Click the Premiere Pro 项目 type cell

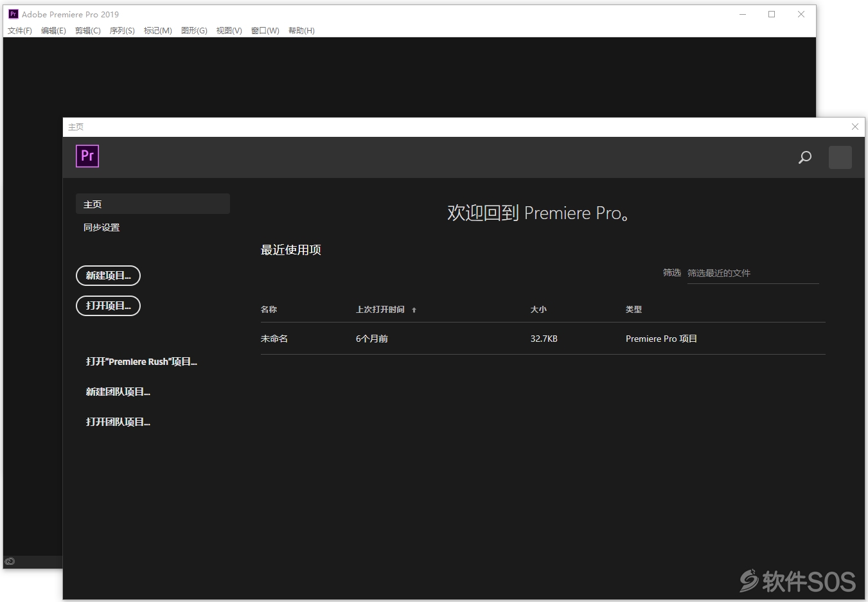661,339
